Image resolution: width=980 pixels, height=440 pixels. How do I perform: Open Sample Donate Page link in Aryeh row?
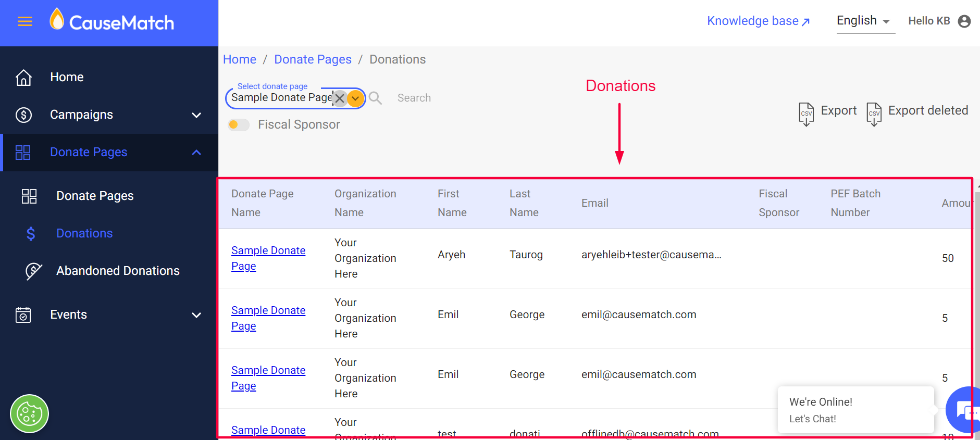[268, 258]
